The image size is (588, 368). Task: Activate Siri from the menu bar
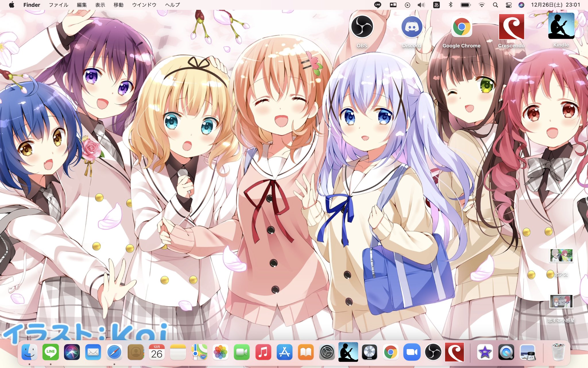click(x=521, y=5)
